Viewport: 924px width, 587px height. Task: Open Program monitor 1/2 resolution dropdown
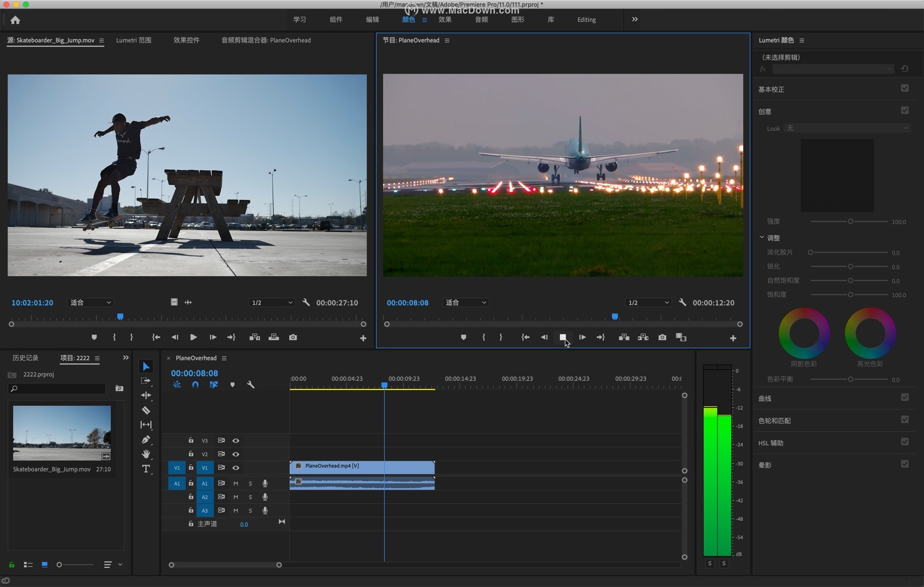[x=648, y=303]
